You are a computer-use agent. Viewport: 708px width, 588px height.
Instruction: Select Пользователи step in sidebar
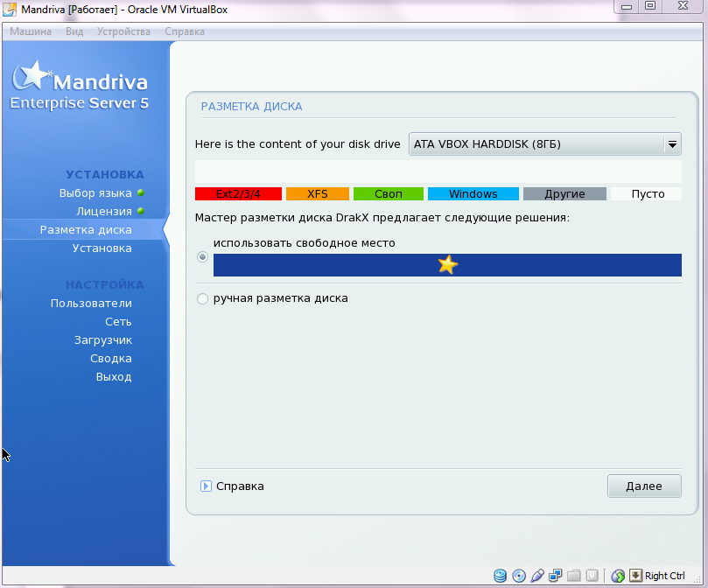click(91, 303)
